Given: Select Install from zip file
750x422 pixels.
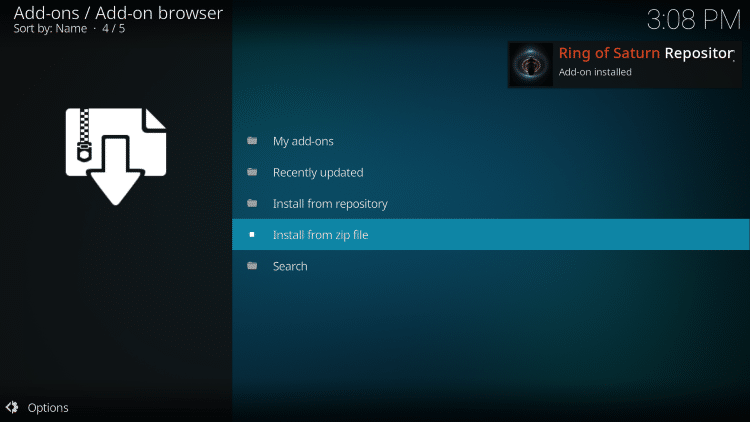Looking at the screenshot, I should tap(320, 235).
